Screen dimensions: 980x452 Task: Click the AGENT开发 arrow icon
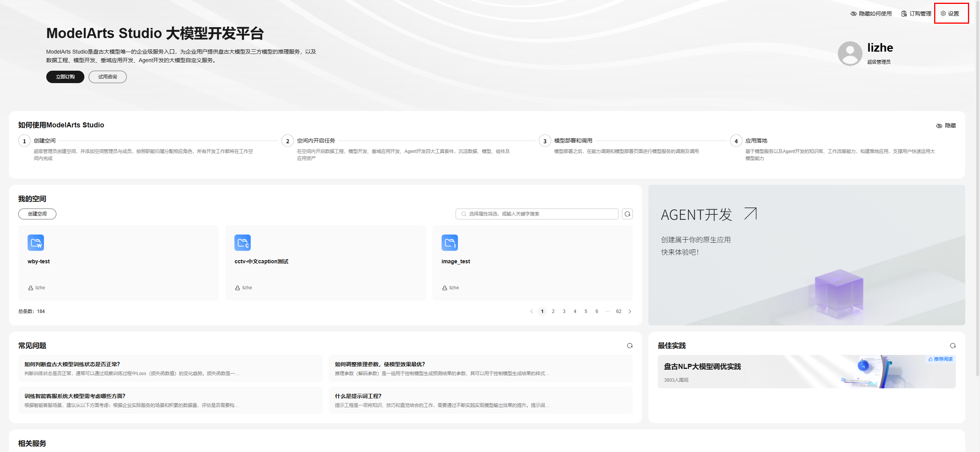(751, 214)
